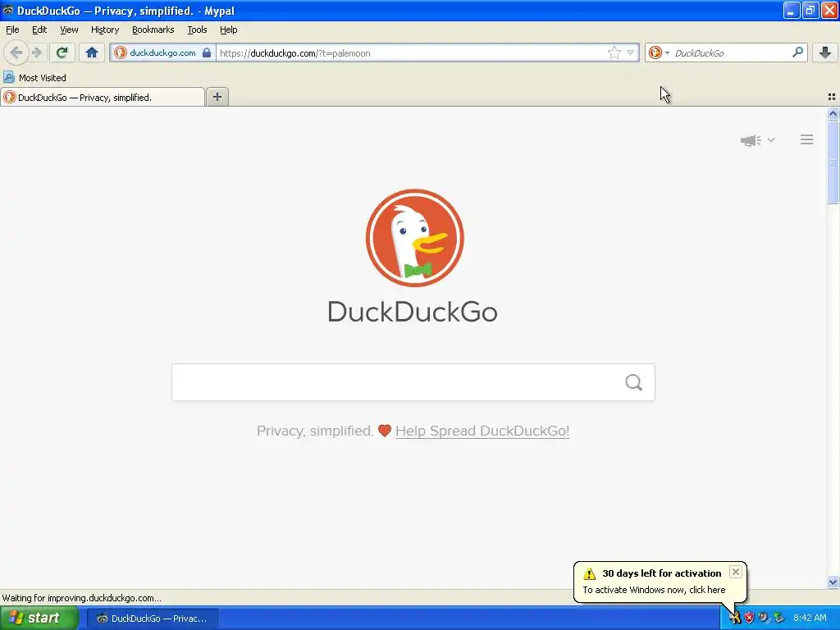This screenshot has width=840, height=630.
Task: Click the search magnifier in the page search box
Action: click(634, 382)
